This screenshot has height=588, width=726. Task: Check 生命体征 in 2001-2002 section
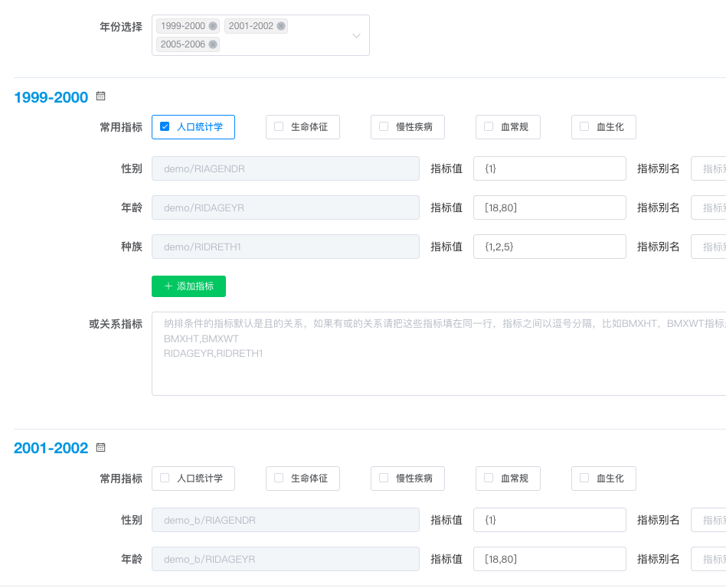point(279,478)
